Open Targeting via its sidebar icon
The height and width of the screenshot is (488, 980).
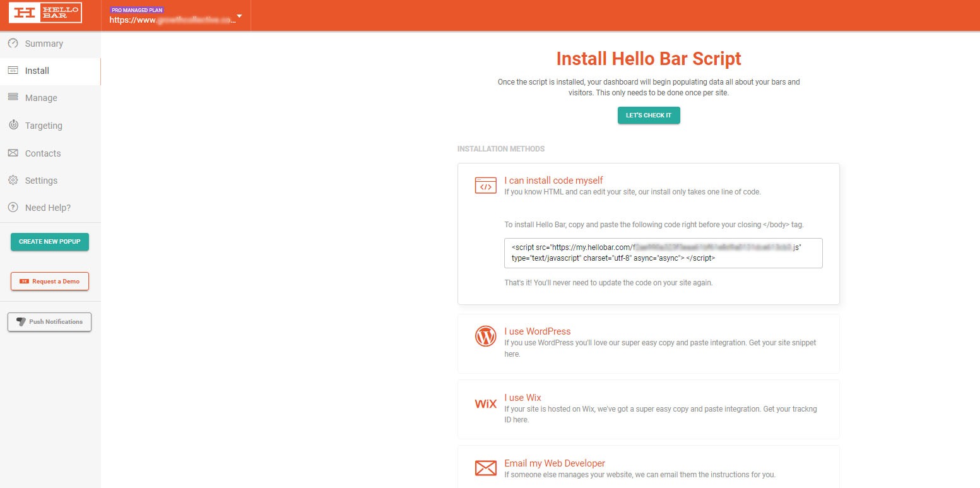click(x=14, y=125)
